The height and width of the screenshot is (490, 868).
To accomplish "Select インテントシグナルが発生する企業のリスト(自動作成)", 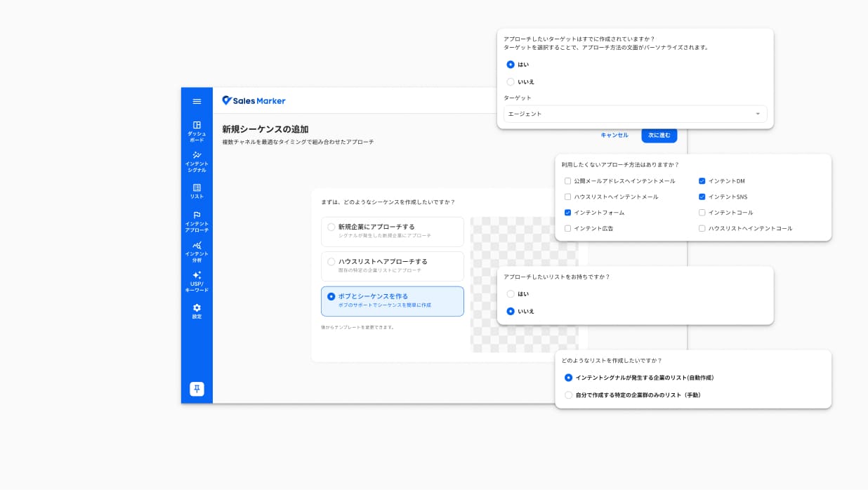I will 569,378.
